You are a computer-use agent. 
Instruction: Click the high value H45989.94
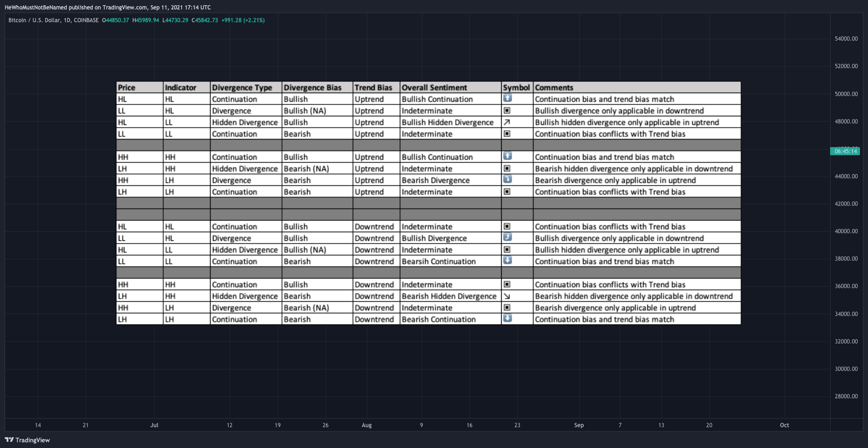[x=146, y=20]
